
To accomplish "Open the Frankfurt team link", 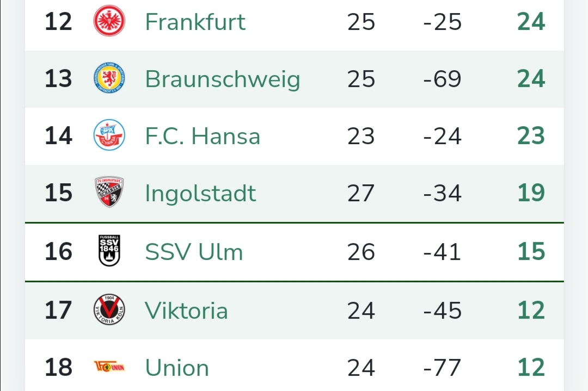I will (x=195, y=22).
